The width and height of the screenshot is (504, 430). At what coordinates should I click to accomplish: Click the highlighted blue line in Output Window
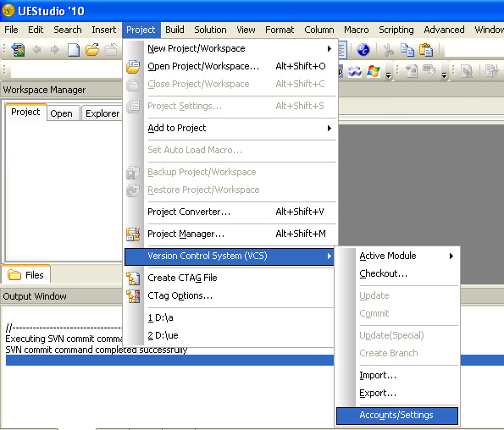pyautogui.click(x=169, y=360)
